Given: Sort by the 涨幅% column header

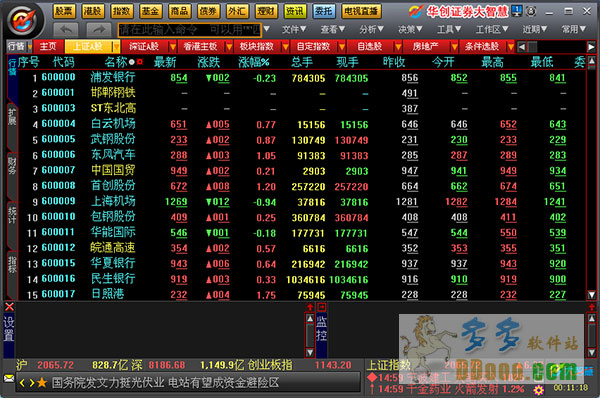Looking at the screenshot, I should pyautogui.click(x=254, y=62).
